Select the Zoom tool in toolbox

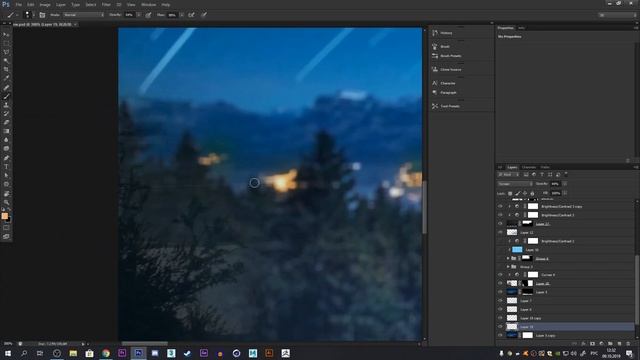coord(6,202)
